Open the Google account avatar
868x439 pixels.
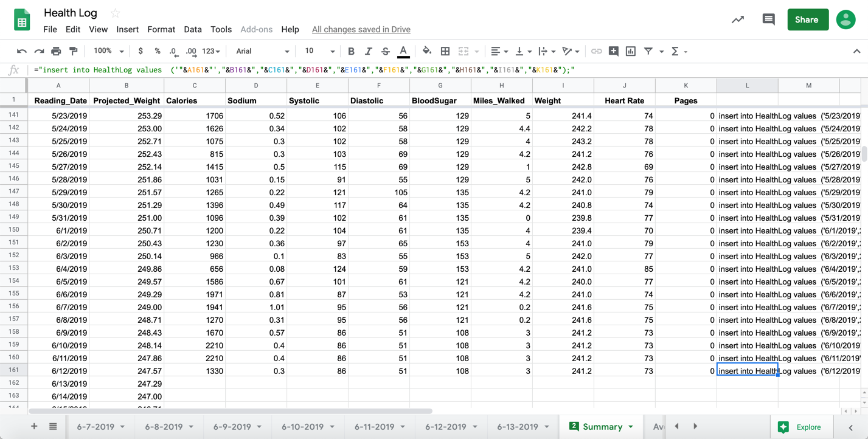click(845, 19)
